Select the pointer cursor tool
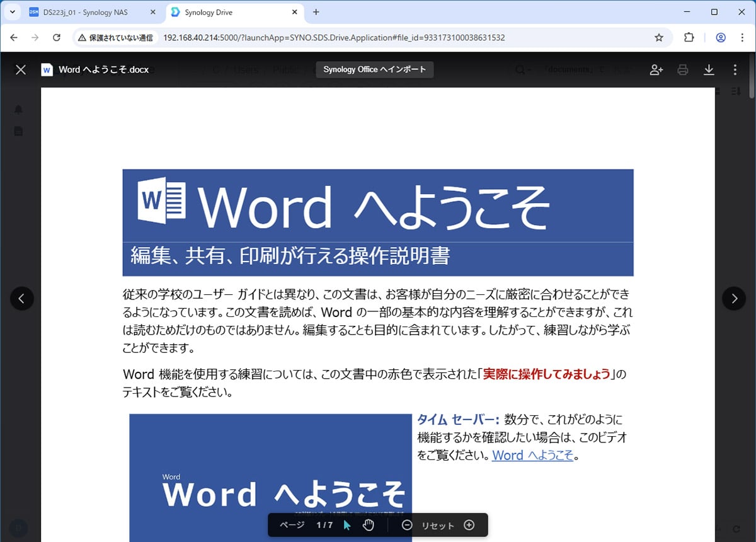 tap(347, 525)
